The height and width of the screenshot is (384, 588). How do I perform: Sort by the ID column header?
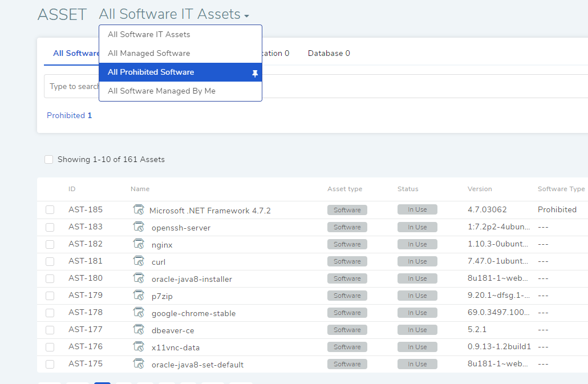pos(72,189)
